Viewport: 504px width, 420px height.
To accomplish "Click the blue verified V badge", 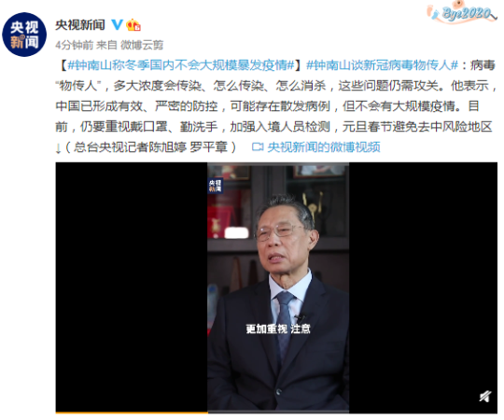I will [x=117, y=24].
